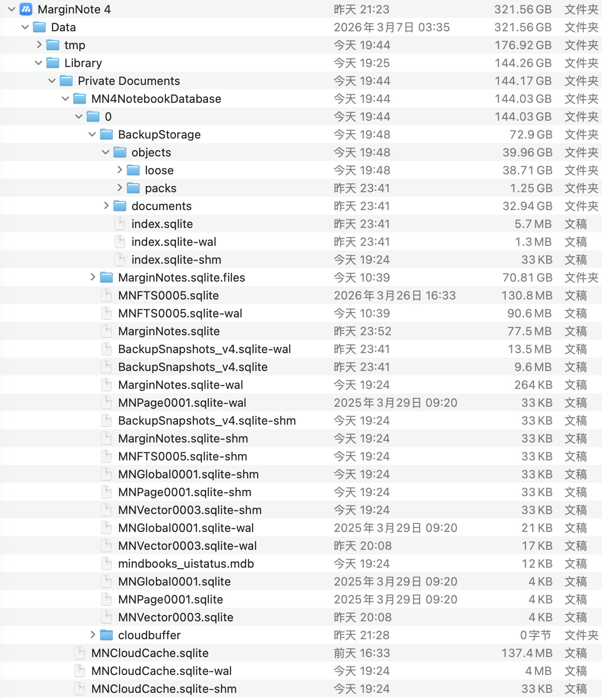Image resolution: width=602 pixels, height=700 pixels.
Task: Select the file name MNGlobal0001.sqlite-shm
Action: 188,474
